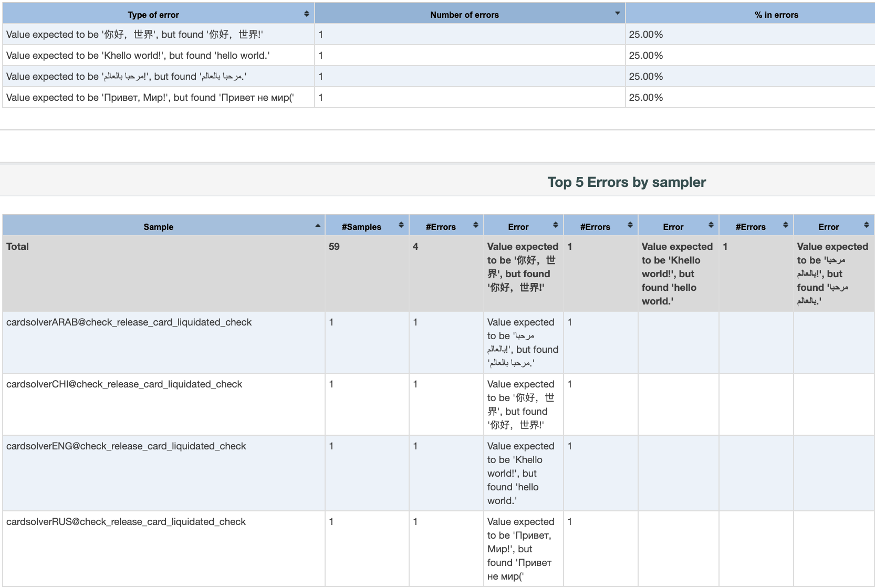
Task: Open the cardsolverRUS@check_release_card_liquidated_check entry
Action: pos(127,521)
